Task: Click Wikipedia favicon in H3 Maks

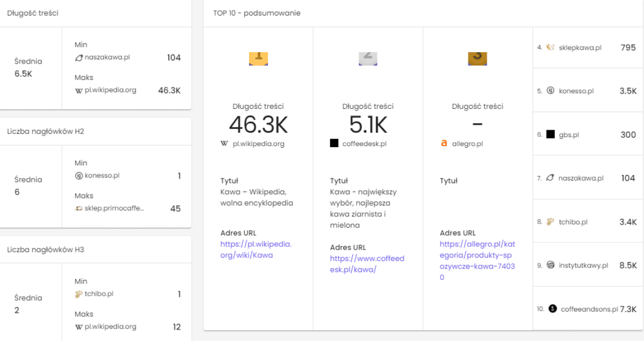Action: tap(79, 327)
